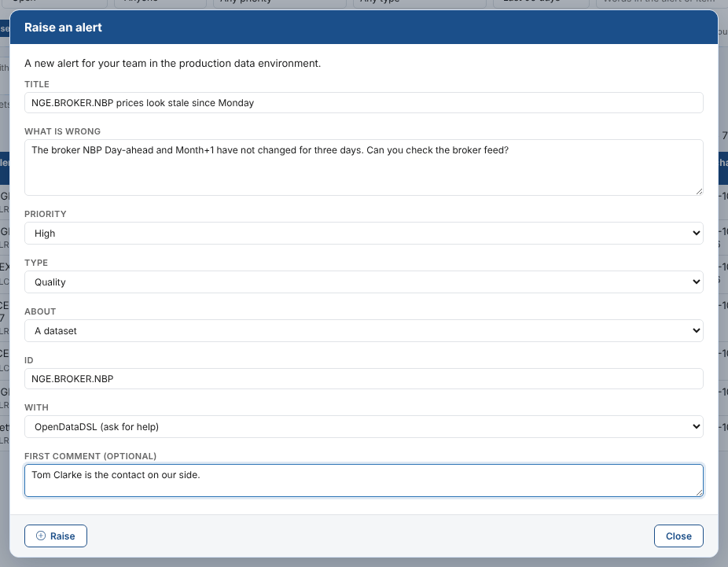This screenshot has width=728, height=567.
Task: Click the plus icon on Raise button
Action: pos(41,536)
